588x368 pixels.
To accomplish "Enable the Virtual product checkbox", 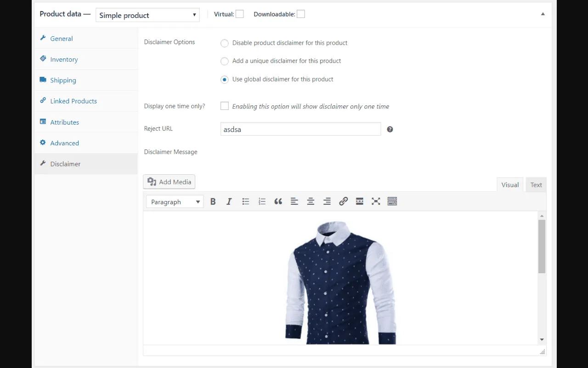I will 240,14.
